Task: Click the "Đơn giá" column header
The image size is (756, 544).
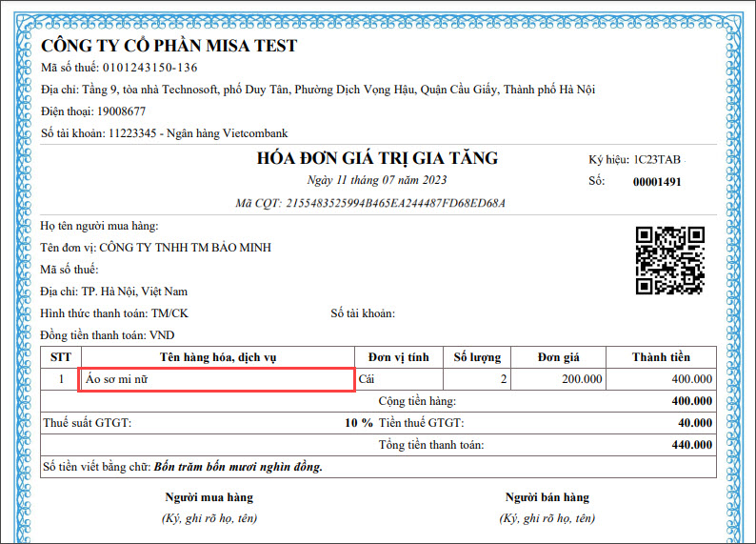Action: click(x=558, y=357)
